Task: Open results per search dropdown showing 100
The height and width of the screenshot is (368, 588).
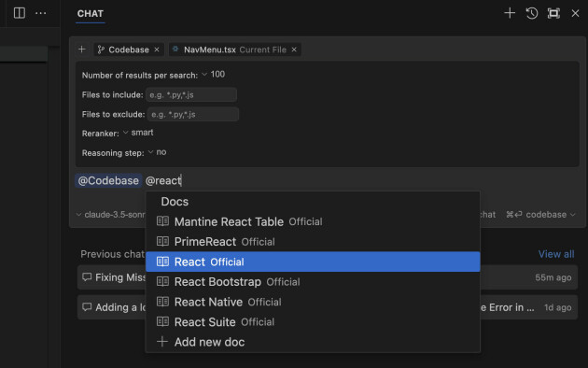Action: coord(214,75)
